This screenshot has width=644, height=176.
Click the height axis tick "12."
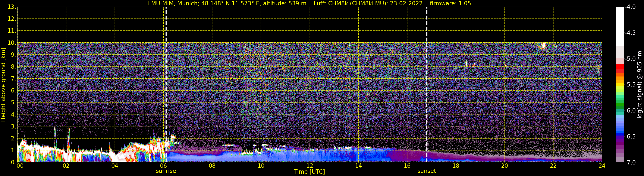pyautogui.click(x=12, y=19)
